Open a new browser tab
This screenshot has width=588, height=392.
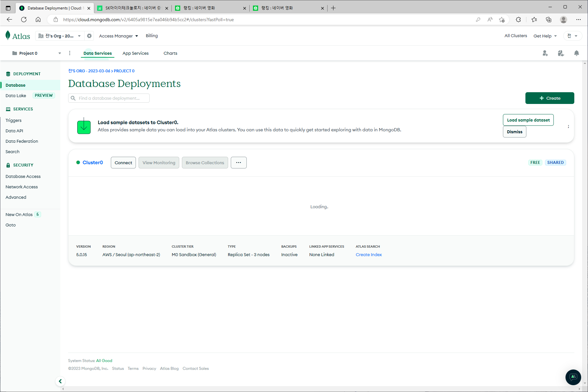(x=333, y=8)
